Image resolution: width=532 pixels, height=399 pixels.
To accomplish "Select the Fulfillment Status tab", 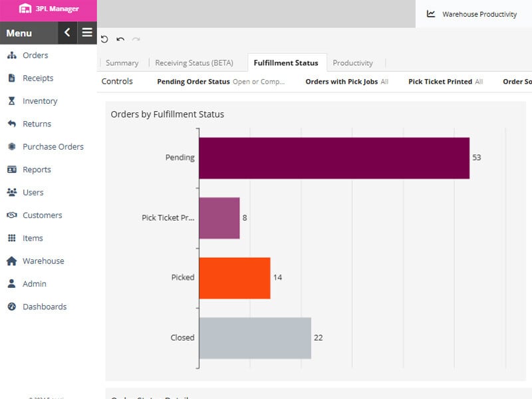I will click(x=286, y=63).
